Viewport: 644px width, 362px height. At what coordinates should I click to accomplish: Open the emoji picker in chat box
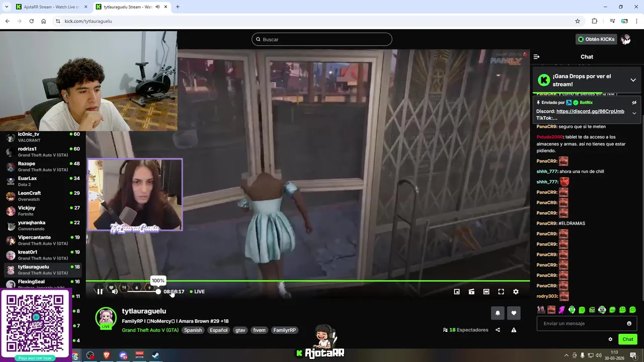pyautogui.click(x=629, y=323)
